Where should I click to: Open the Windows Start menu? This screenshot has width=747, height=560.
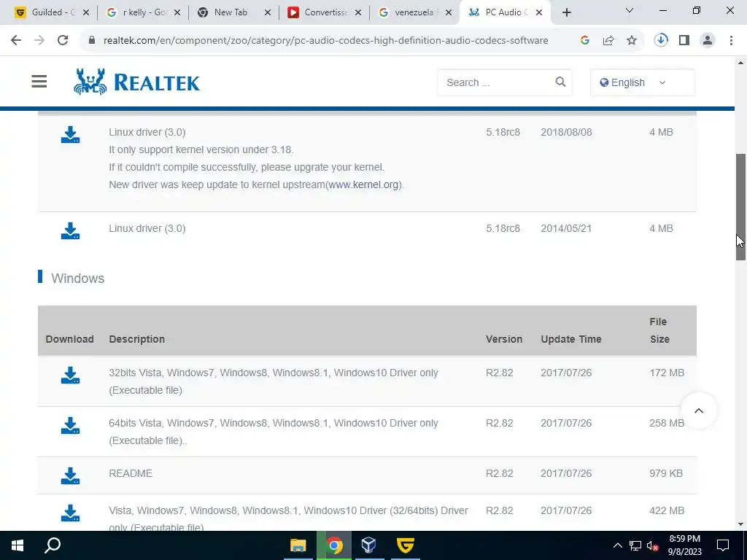coord(18,545)
